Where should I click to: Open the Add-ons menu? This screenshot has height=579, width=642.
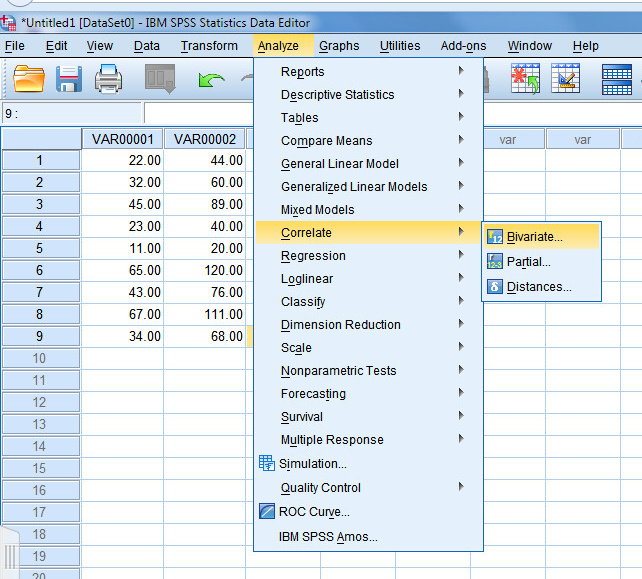click(x=463, y=46)
